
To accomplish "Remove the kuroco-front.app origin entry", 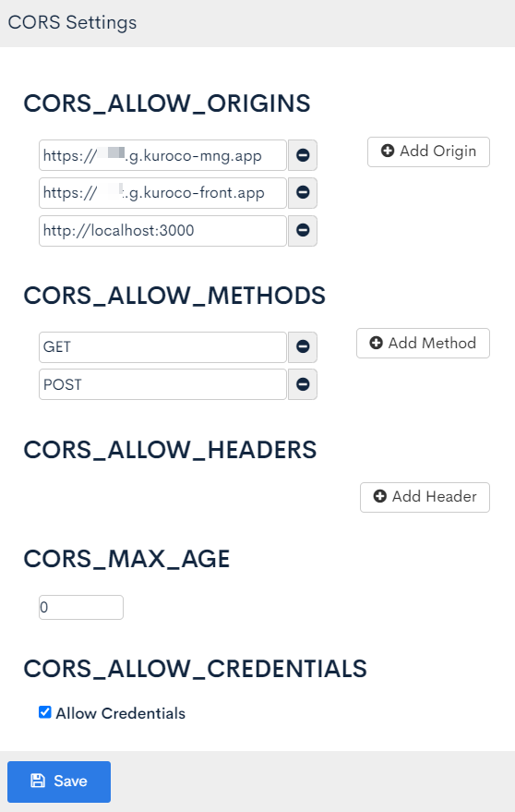I will pos(303,193).
